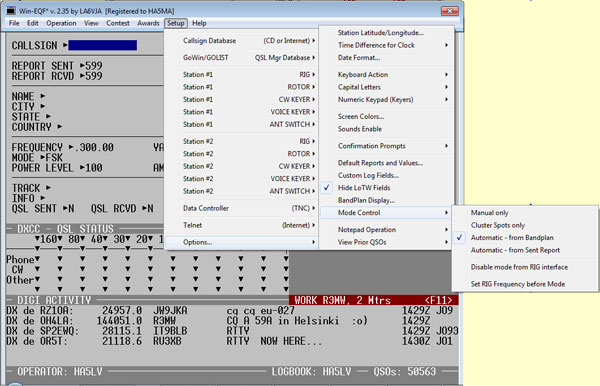Screen dimensions: 600x386
Task: Expand Callsign Database submenu
Action: pyautogui.click(x=241, y=41)
